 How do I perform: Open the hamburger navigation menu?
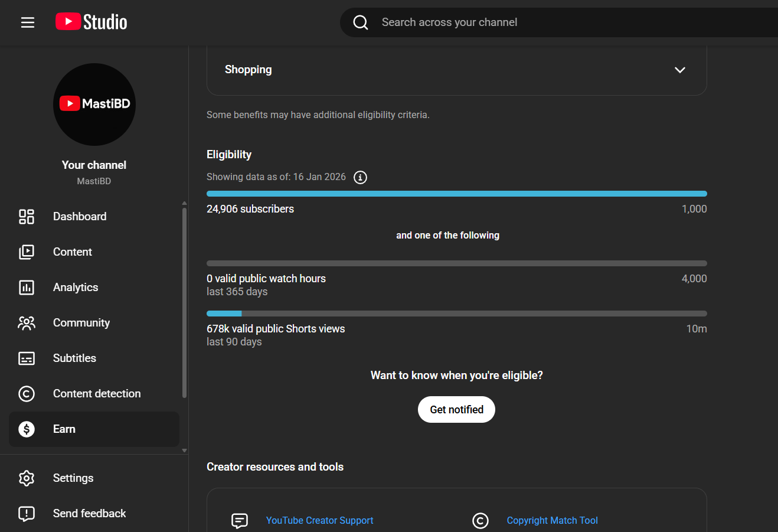pyautogui.click(x=28, y=22)
